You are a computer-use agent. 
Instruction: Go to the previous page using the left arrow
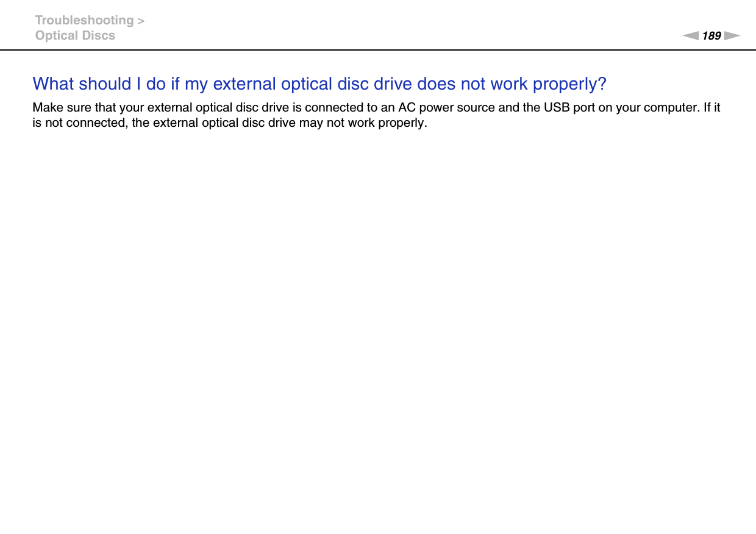[x=691, y=36]
